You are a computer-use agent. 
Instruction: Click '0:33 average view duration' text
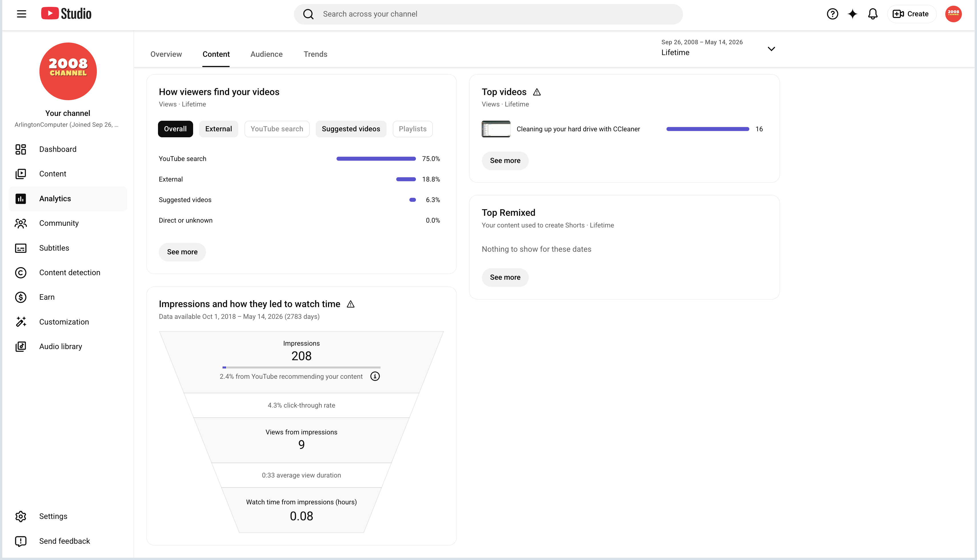pyautogui.click(x=301, y=476)
